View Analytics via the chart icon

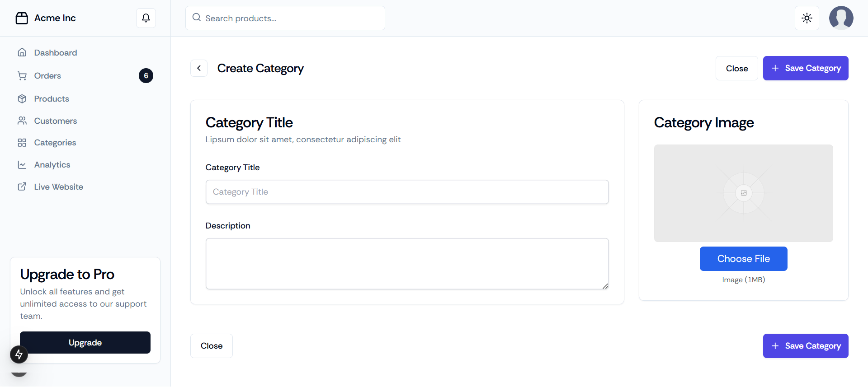coord(23,164)
